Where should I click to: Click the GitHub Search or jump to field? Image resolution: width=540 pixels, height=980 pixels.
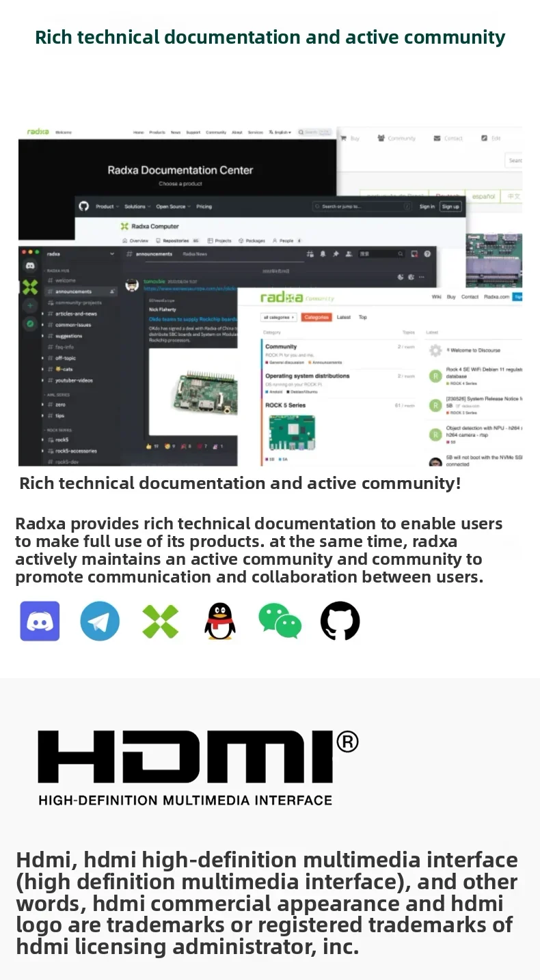[364, 206]
